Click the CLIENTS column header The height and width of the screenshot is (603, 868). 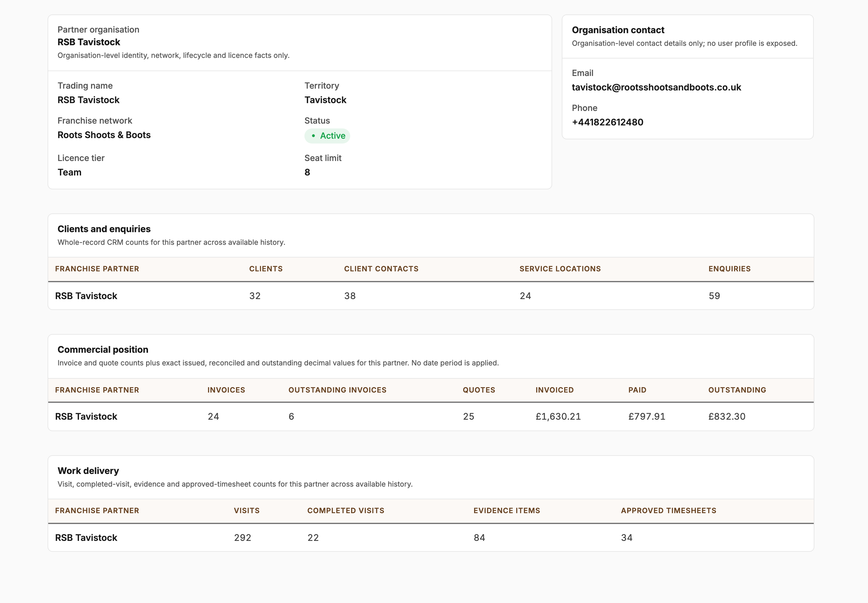[266, 269]
